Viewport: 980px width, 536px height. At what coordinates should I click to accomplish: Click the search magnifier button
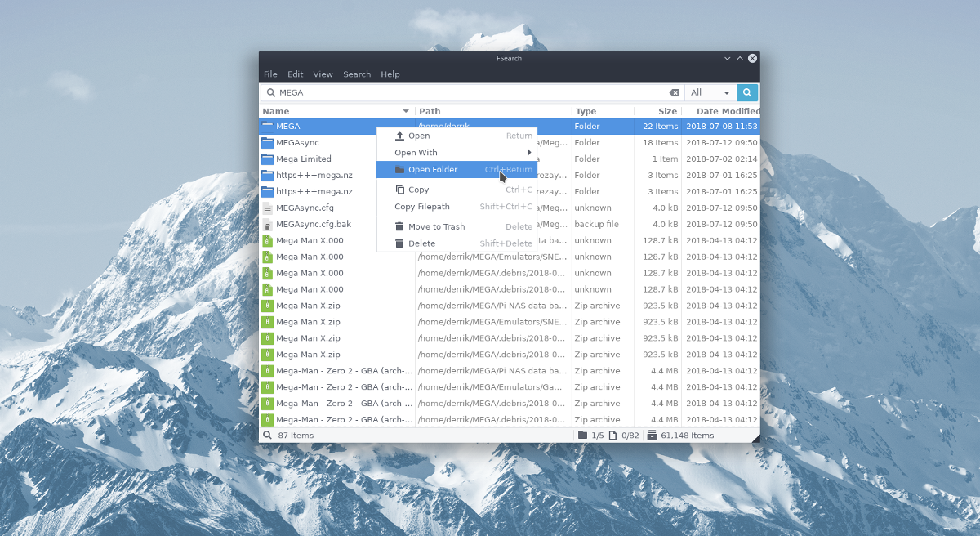(746, 92)
